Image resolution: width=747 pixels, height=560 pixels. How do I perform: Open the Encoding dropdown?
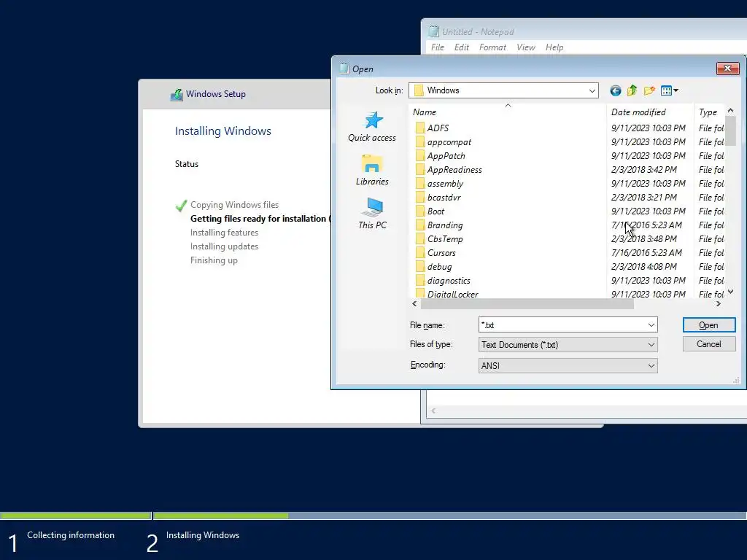tap(568, 366)
